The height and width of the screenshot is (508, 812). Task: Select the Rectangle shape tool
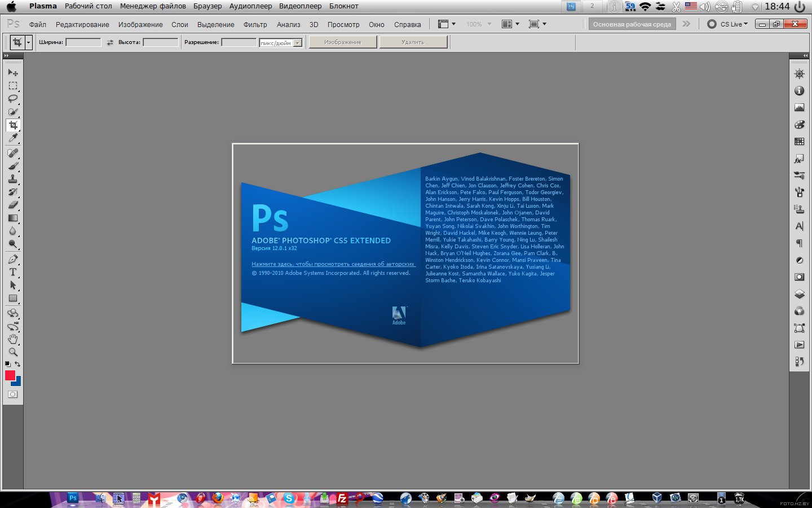click(x=13, y=298)
